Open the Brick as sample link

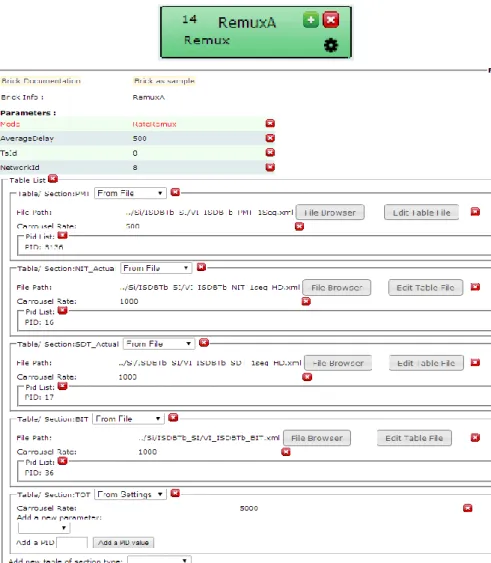coord(164,81)
